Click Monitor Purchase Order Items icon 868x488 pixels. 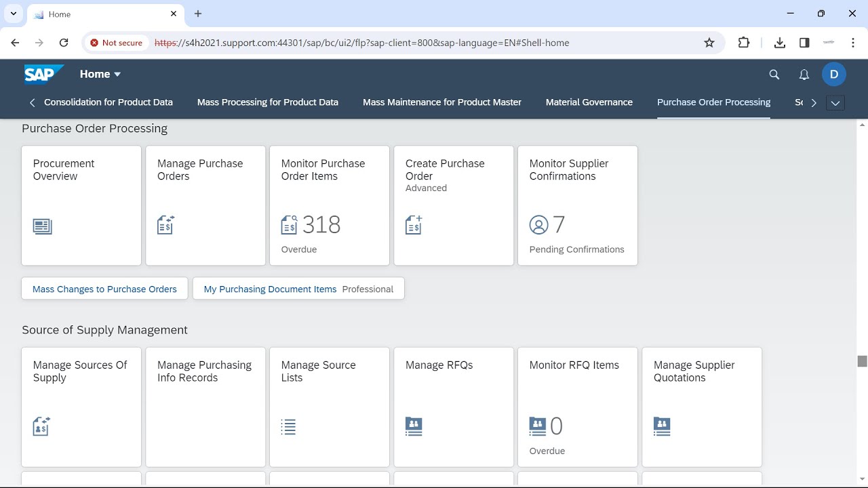pyautogui.click(x=290, y=225)
